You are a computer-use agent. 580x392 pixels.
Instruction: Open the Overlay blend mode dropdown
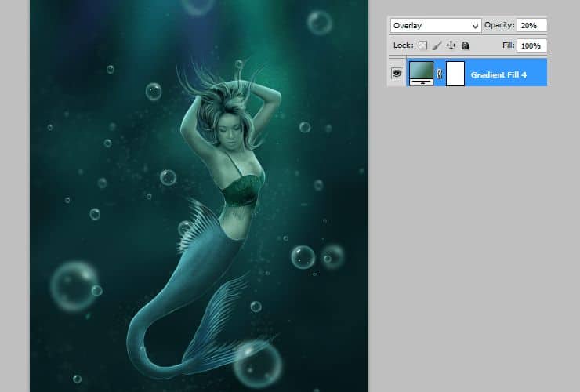tap(436, 26)
